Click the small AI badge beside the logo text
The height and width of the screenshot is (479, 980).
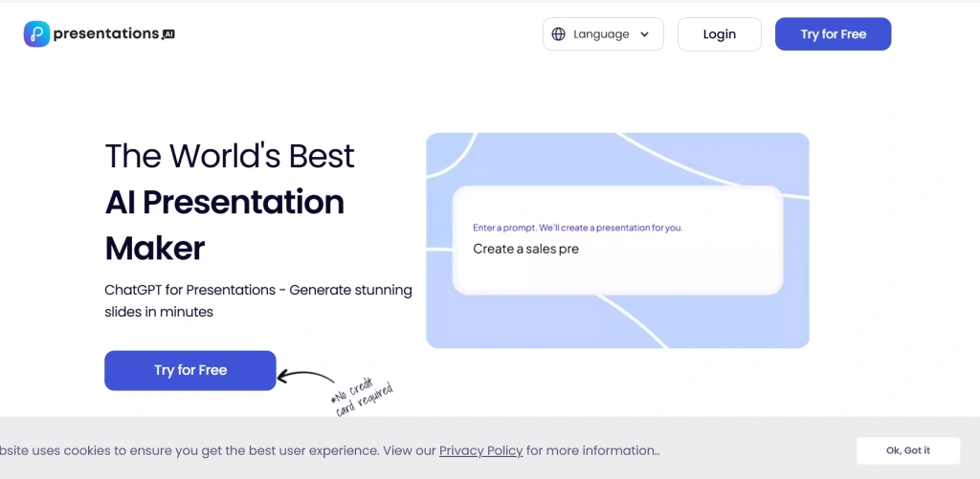[x=168, y=34]
